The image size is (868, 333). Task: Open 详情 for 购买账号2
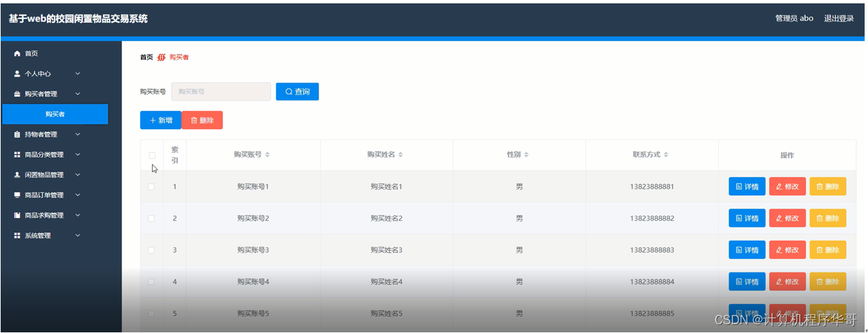click(x=747, y=218)
